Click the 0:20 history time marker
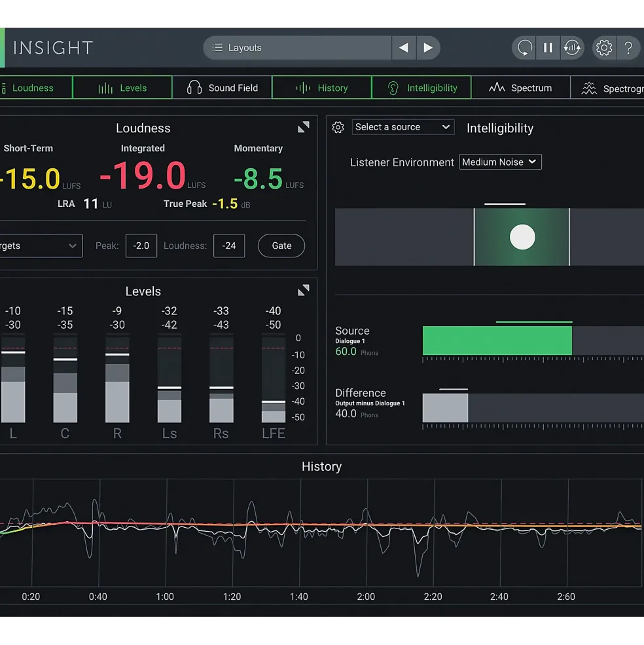Image resolution: width=644 pixels, height=645 pixels. click(x=31, y=597)
